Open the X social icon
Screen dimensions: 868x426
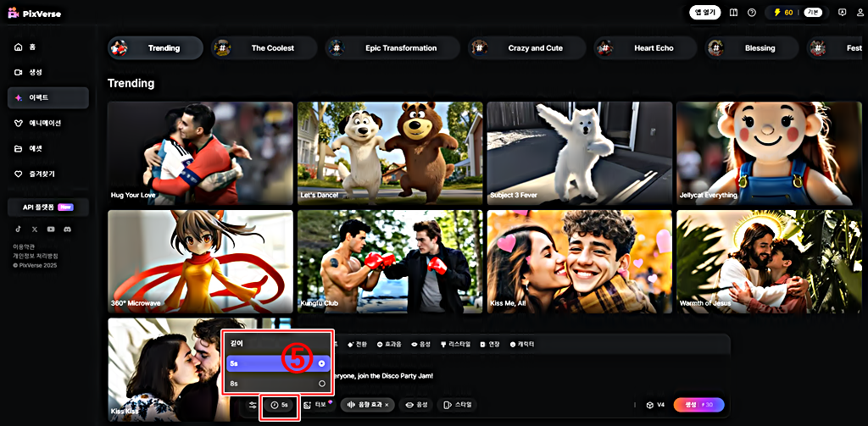35,229
